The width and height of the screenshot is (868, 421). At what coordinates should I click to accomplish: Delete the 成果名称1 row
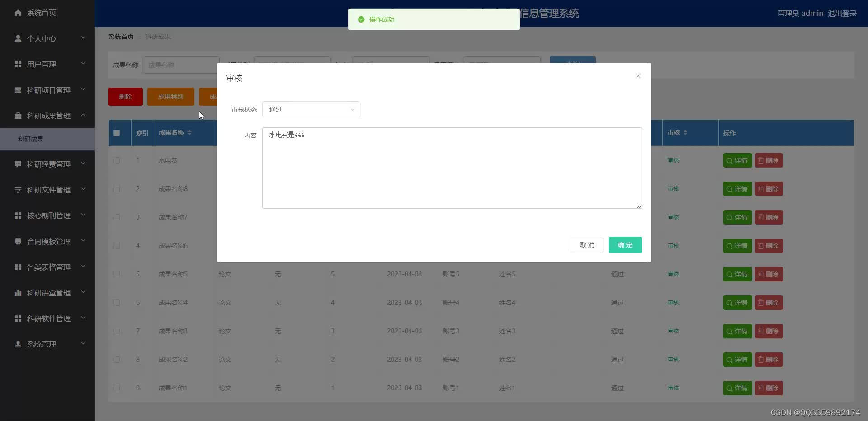[x=769, y=388]
